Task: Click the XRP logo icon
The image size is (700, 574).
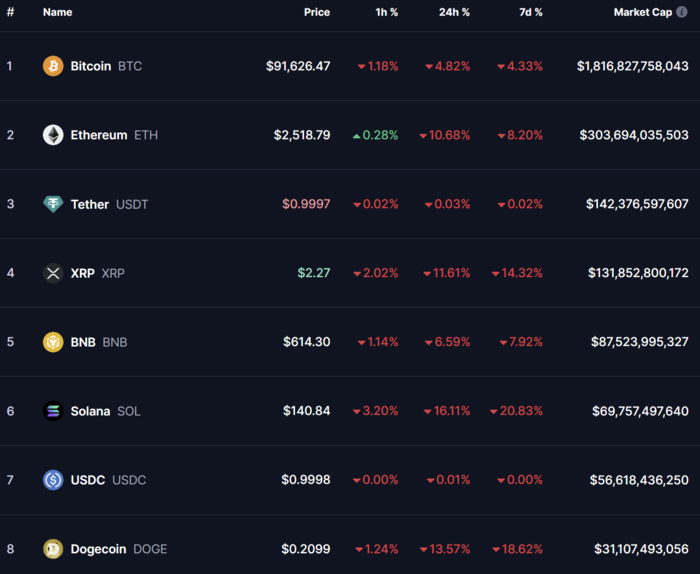Action: (x=53, y=273)
